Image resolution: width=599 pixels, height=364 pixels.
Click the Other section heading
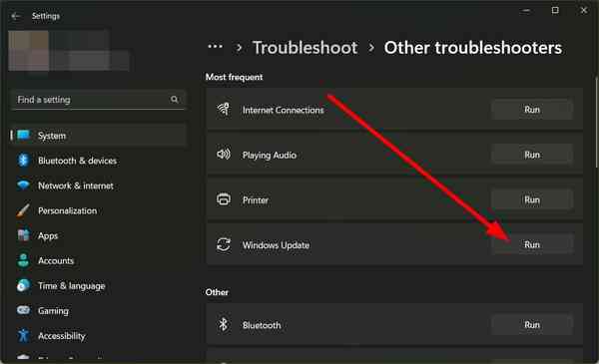click(x=217, y=292)
